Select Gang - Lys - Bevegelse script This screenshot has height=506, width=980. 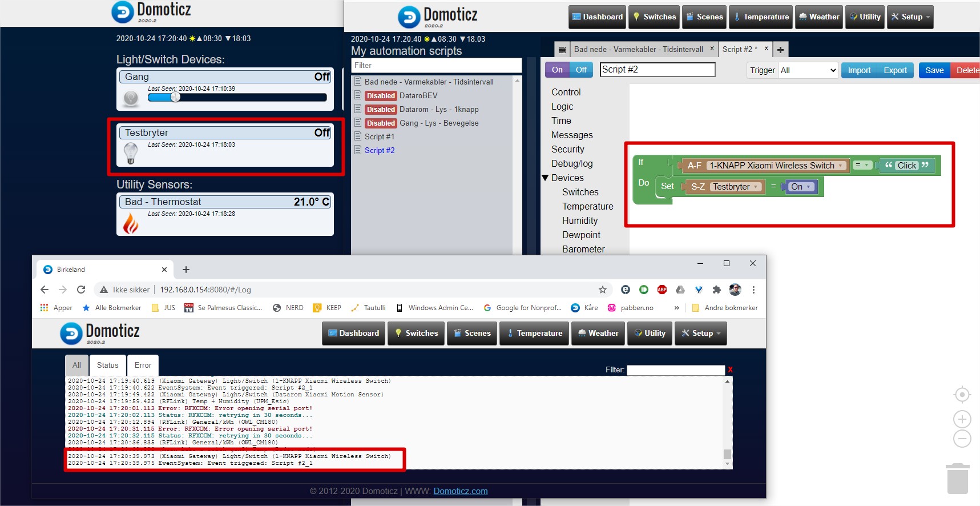tap(439, 123)
